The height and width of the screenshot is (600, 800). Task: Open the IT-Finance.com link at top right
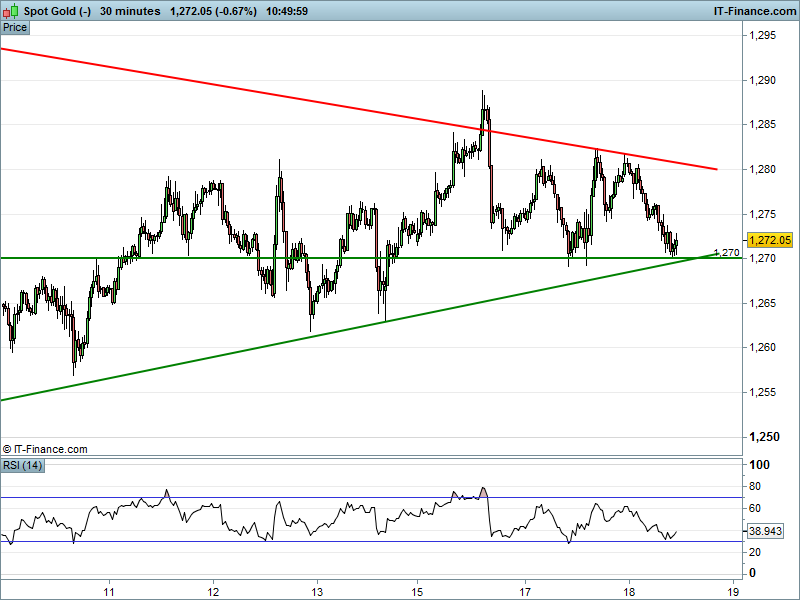pyautogui.click(x=755, y=11)
